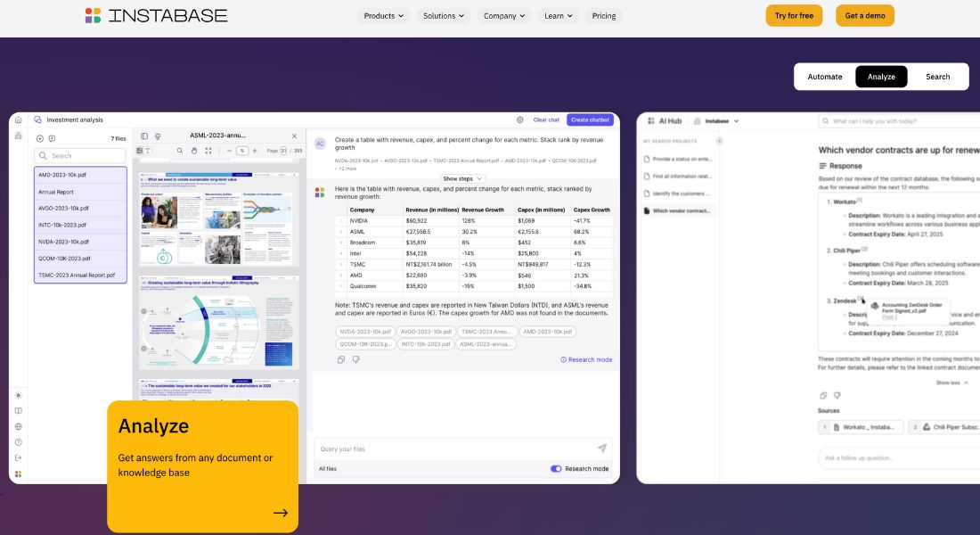The width and height of the screenshot is (980, 535).
Task: Click the globe icon in sidebar
Action: pos(18,427)
